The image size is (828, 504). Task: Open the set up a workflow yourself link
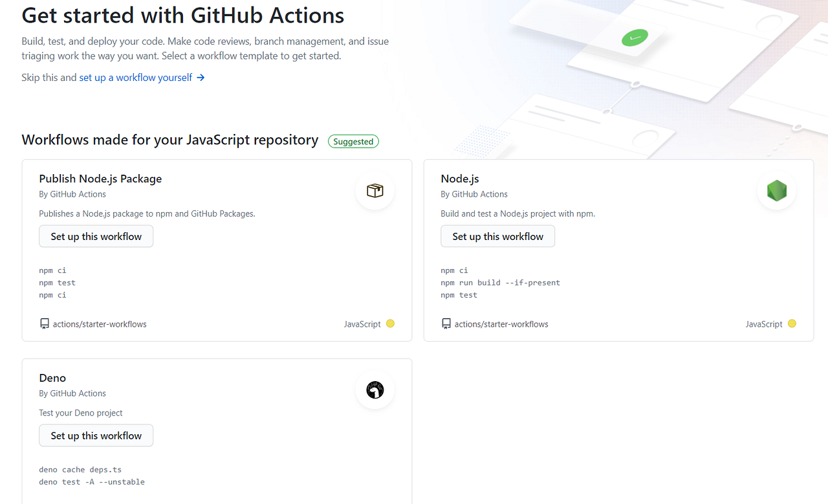135,77
